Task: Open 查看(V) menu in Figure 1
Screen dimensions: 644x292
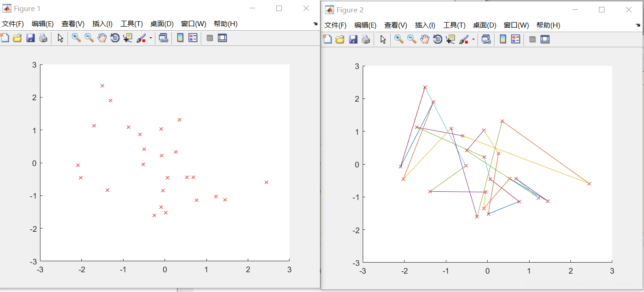Action: (73, 24)
